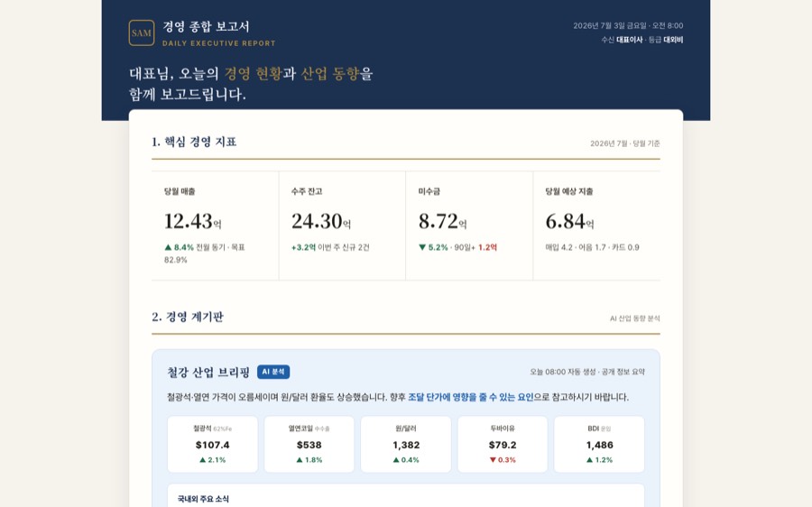Open the 미수금 8.72억 card
The height and width of the screenshot is (507, 812).
[469, 226]
